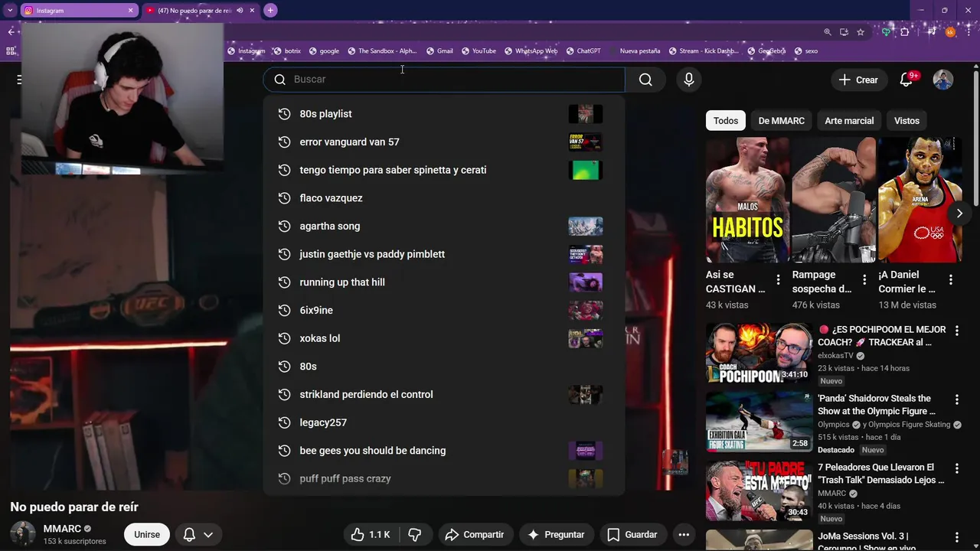The width and height of the screenshot is (980, 551).
Task: Open the MMARC channel avatar
Action: tap(23, 534)
